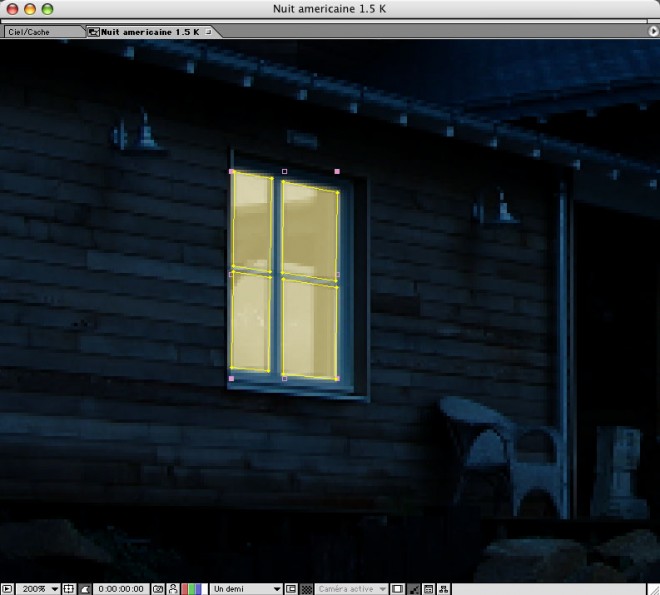This screenshot has width=660, height=595.
Task: Click the top-right mask vertex on window
Action: [x=337, y=172]
